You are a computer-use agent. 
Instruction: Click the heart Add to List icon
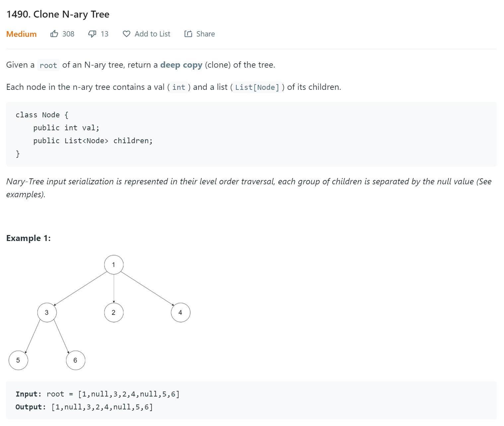(x=126, y=34)
